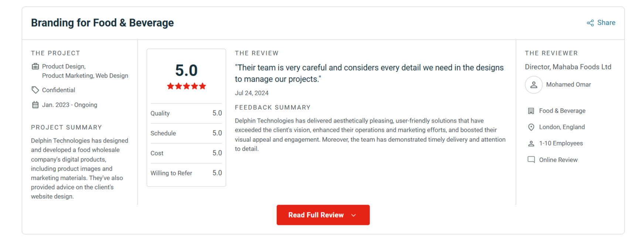Click the employees person icon
This screenshot has height=243, width=644.
[531, 144]
